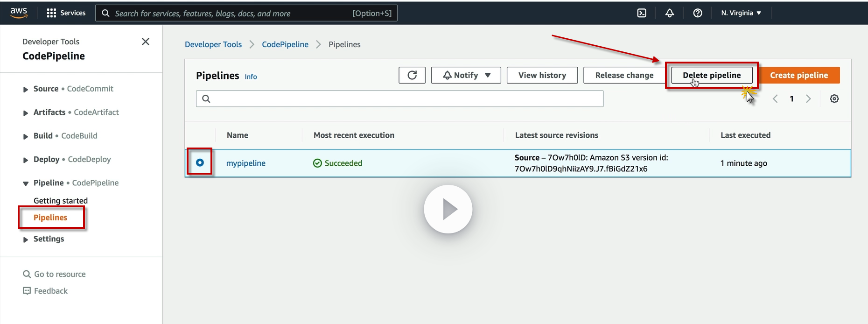Click the Pipelines breadcrumb text

click(x=344, y=44)
